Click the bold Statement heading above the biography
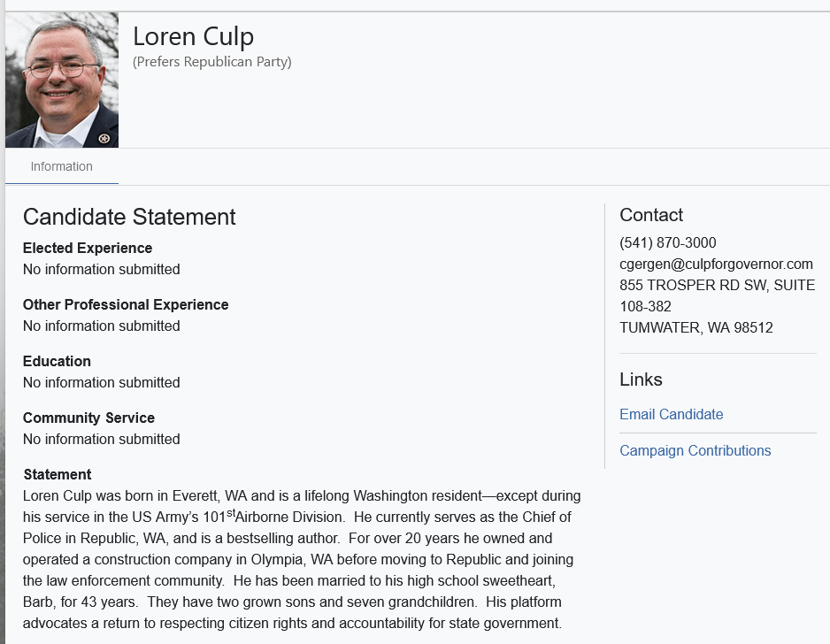 (x=58, y=474)
